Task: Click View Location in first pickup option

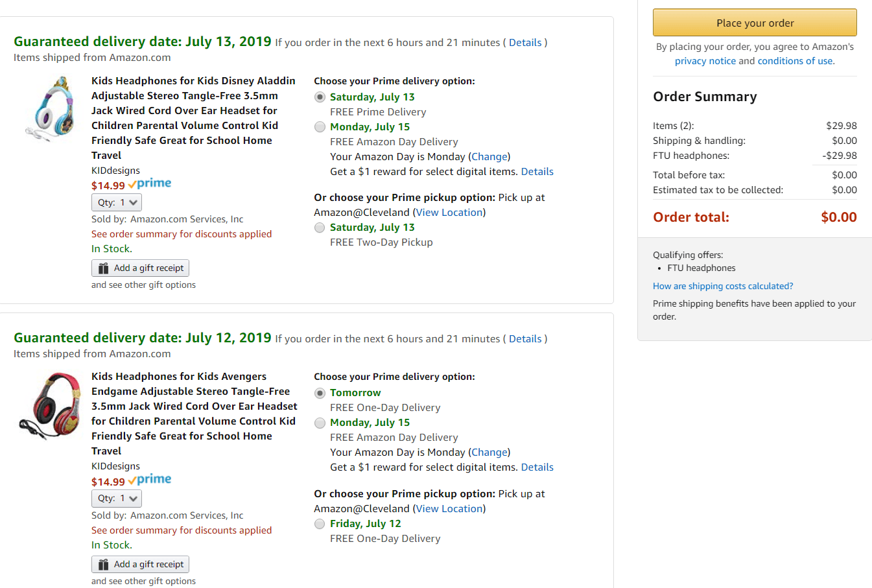Action: pyautogui.click(x=449, y=213)
